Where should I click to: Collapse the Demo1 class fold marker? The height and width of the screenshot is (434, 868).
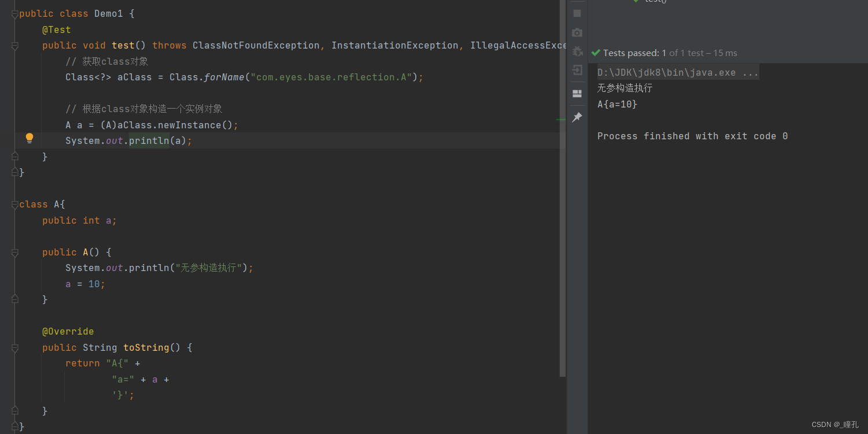(15, 14)
